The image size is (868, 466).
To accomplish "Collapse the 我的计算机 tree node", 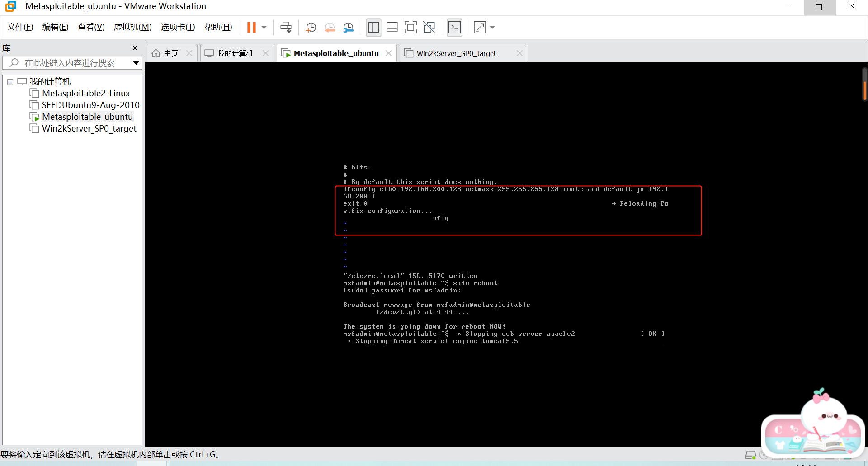I will pos(10,82).
